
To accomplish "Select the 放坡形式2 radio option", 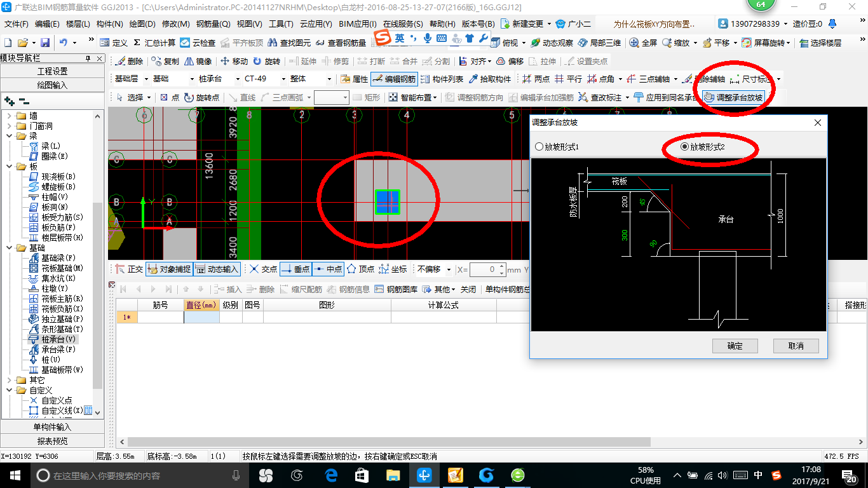I will click(702, 147).
